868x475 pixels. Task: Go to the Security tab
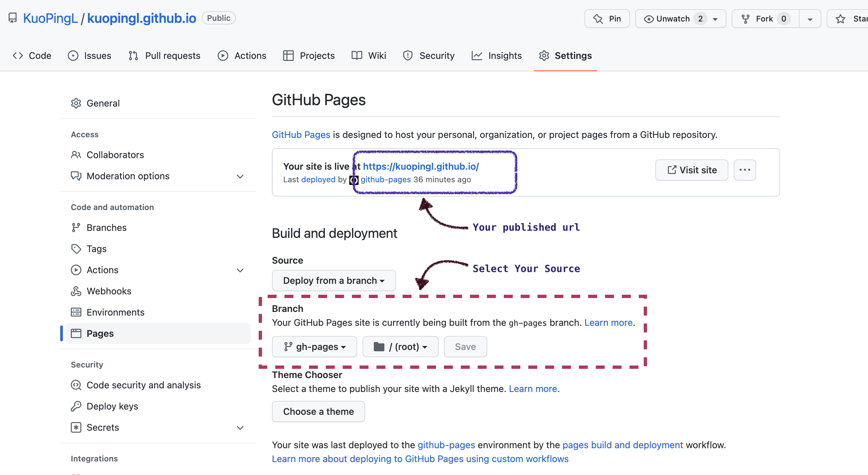(429, 56)
